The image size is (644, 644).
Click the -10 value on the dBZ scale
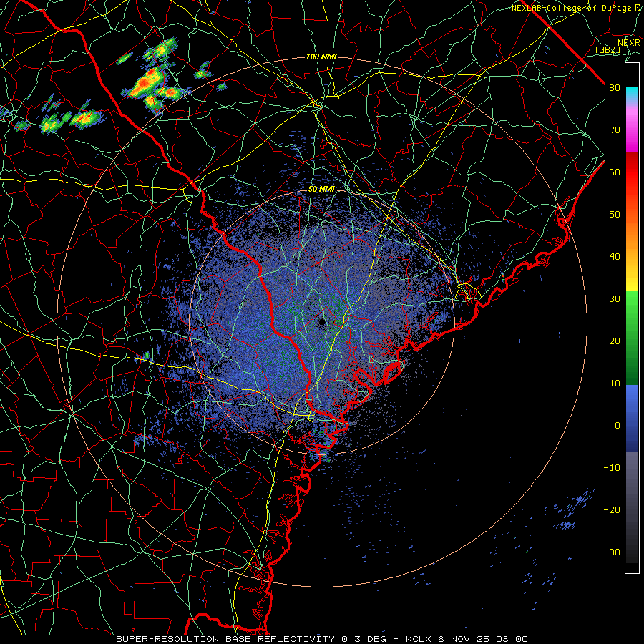tap(612, 467)
